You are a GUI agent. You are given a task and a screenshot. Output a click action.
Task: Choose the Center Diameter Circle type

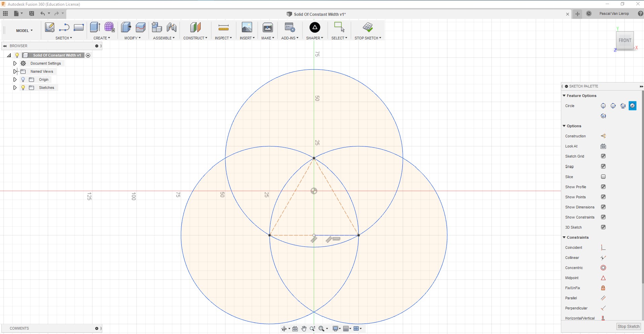(603, 106)
